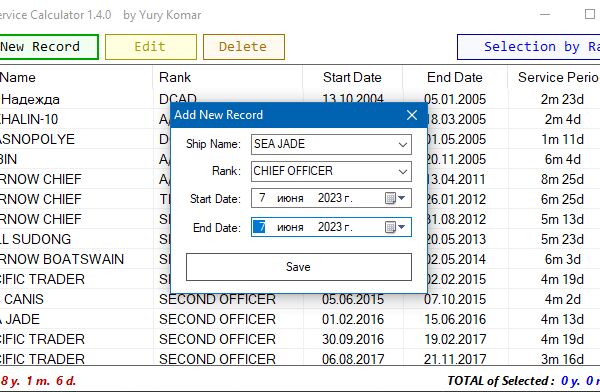This screenshot has height=392, width=600.
Task: Click the Delete button
Action: [244, 47]
